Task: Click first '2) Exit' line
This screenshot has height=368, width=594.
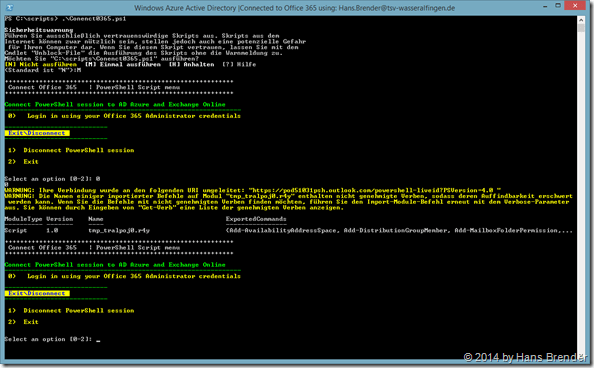Action: pyautogui.click(x=23, y=161)
